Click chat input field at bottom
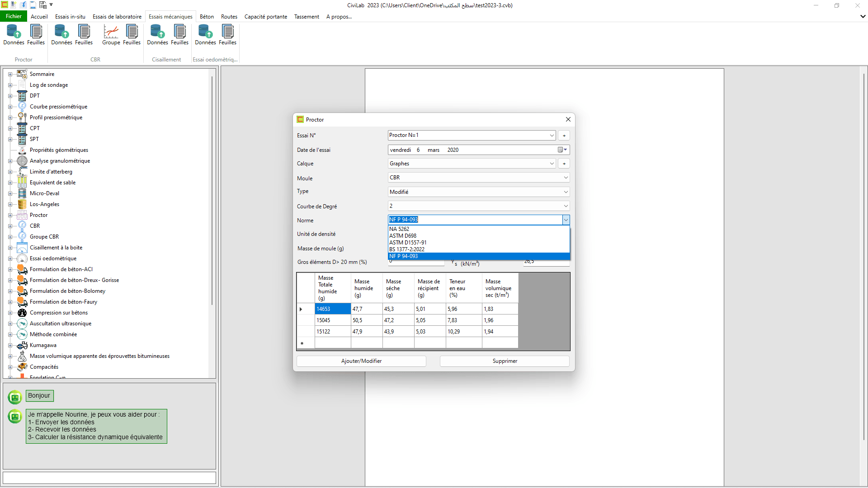Viewport: 868px width, 488px height. (109, 478)
